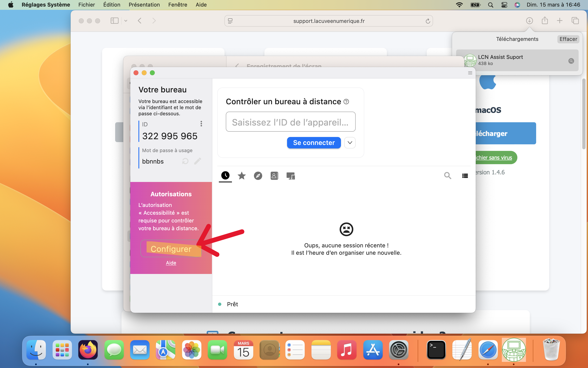Viewport: 588px width, 368px height.
Task: Click the Se connecter button
Action: [x=314, y=143]
